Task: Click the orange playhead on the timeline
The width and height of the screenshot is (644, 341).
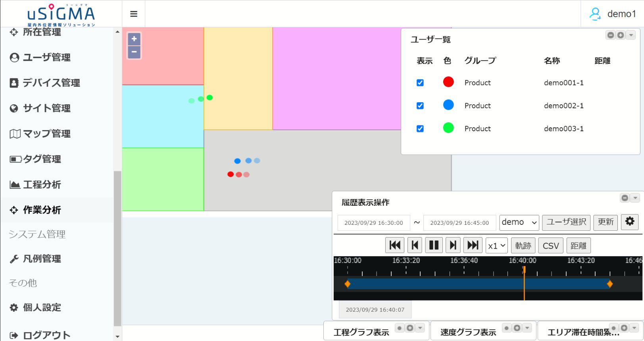Action: [524, 270]
